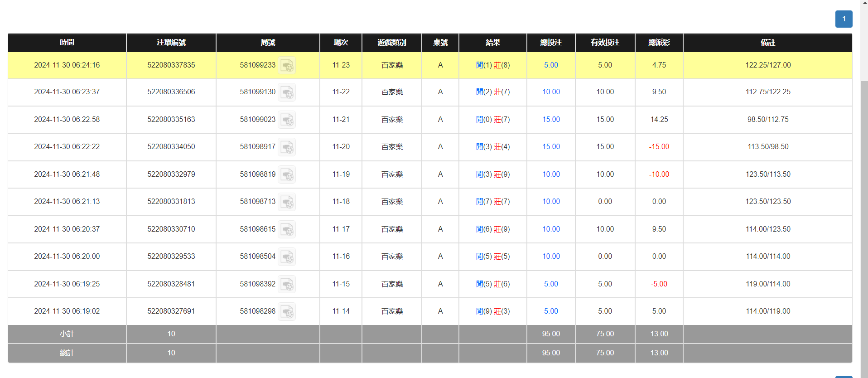The height and width of the screenshot is (378, 868).
Task: Click replay icon beside round 581099023
Action: point(287,120)
